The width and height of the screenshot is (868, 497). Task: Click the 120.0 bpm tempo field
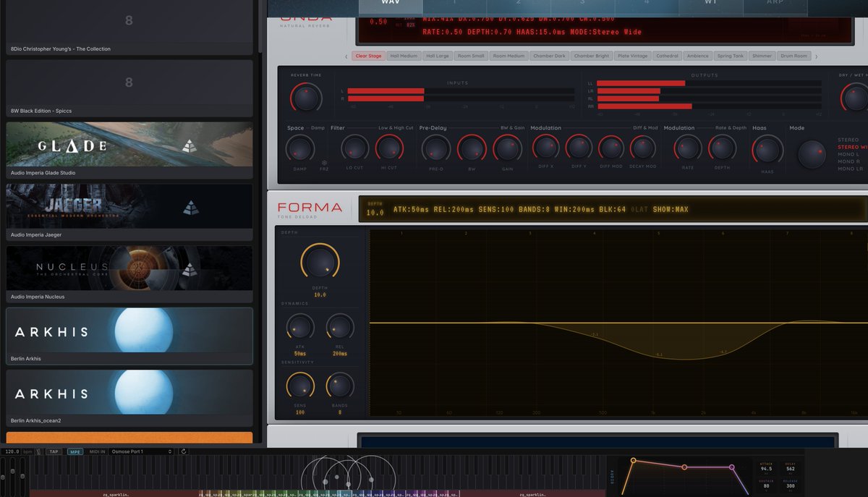11,451
